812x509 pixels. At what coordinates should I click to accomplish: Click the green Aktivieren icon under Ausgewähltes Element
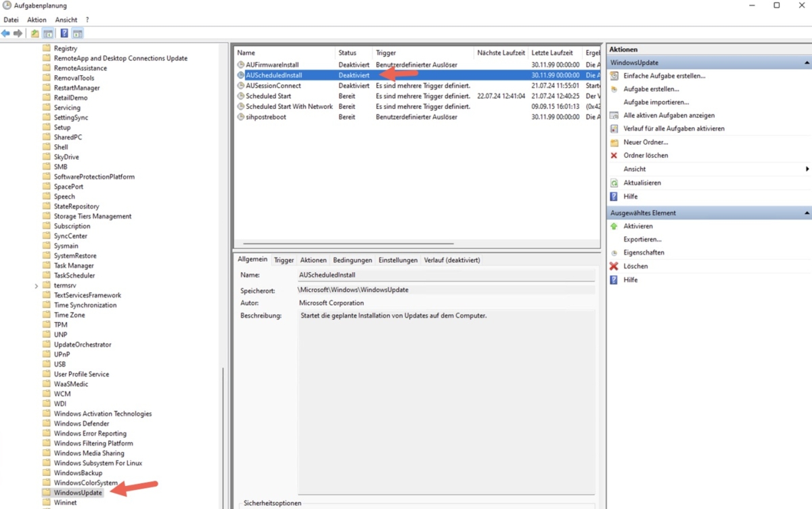614,225
